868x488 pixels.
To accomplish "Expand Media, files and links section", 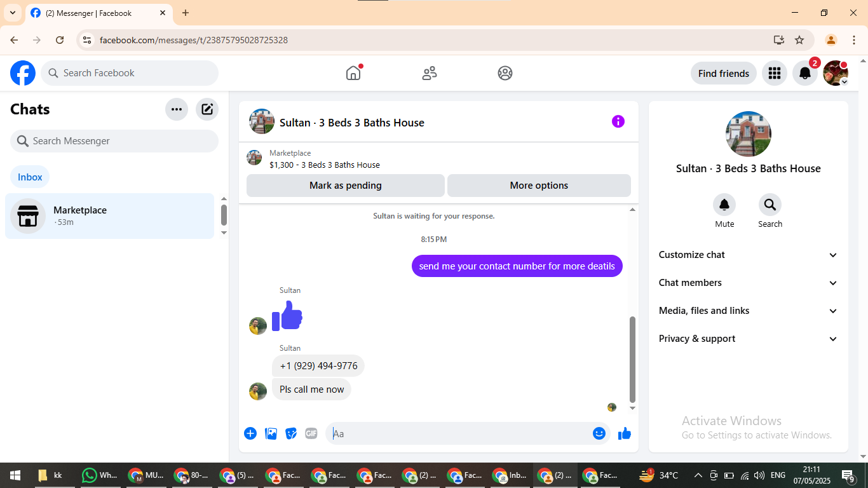I will [x=749, y=311].
